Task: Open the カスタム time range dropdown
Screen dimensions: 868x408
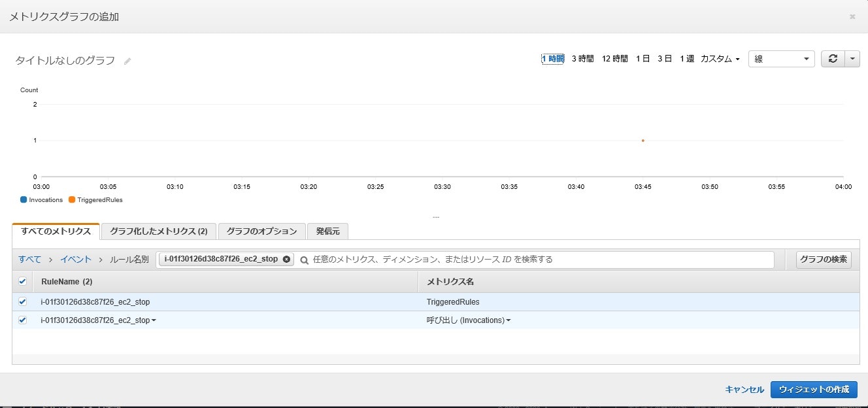Action: tap(720, 59)
